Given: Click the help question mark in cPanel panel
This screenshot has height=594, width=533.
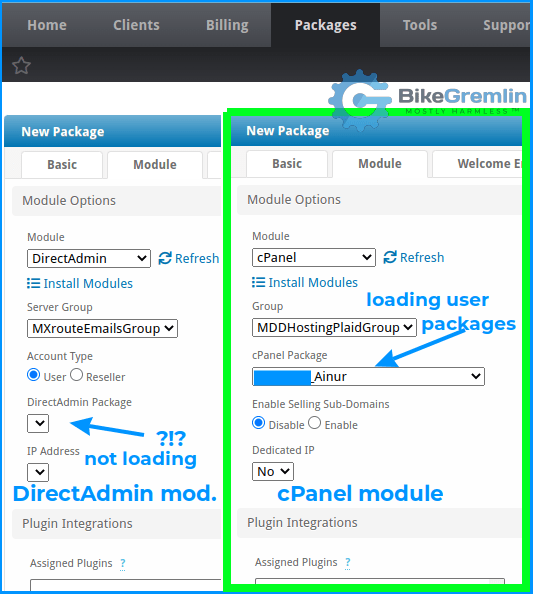Looking at the screenshot, I should [348, 563].
